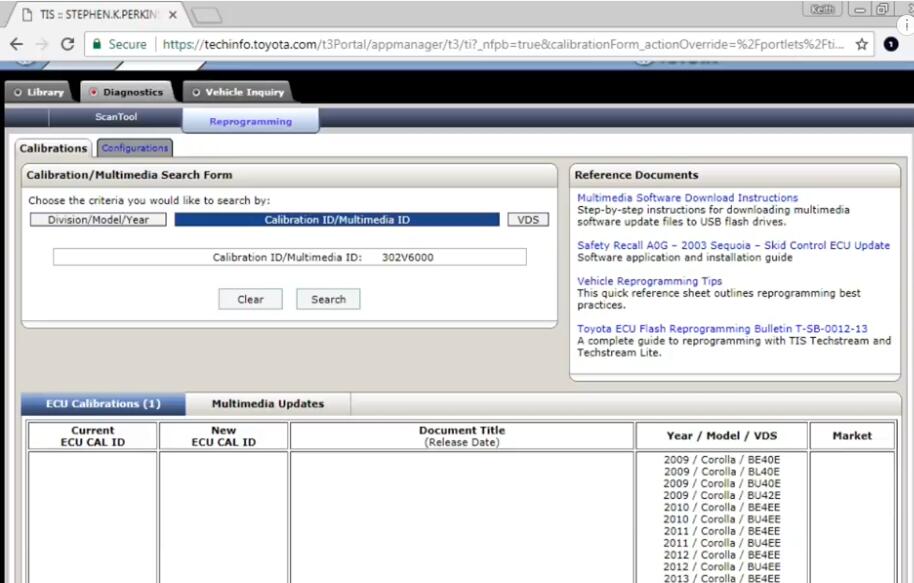Screen dimensions: 914x583
Task: Click the 2012 / Corolla / BU4EE row
Action: coord(722,567)
